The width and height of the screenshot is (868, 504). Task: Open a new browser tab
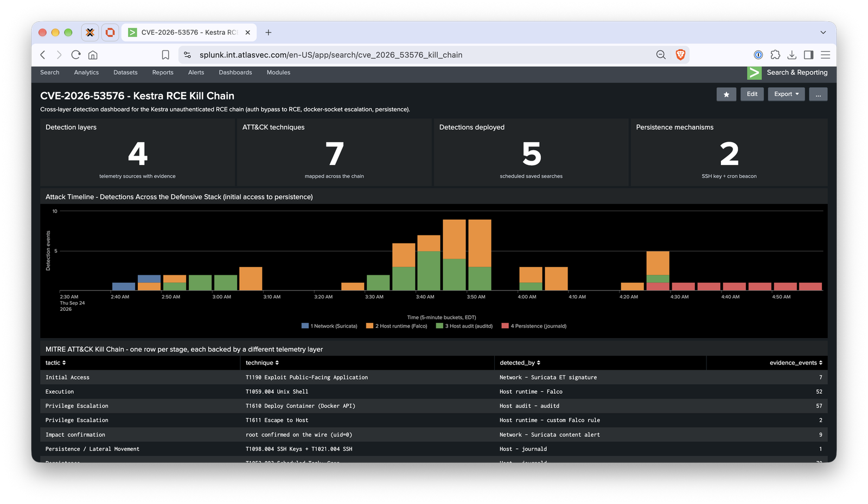[x=268, y=33]
